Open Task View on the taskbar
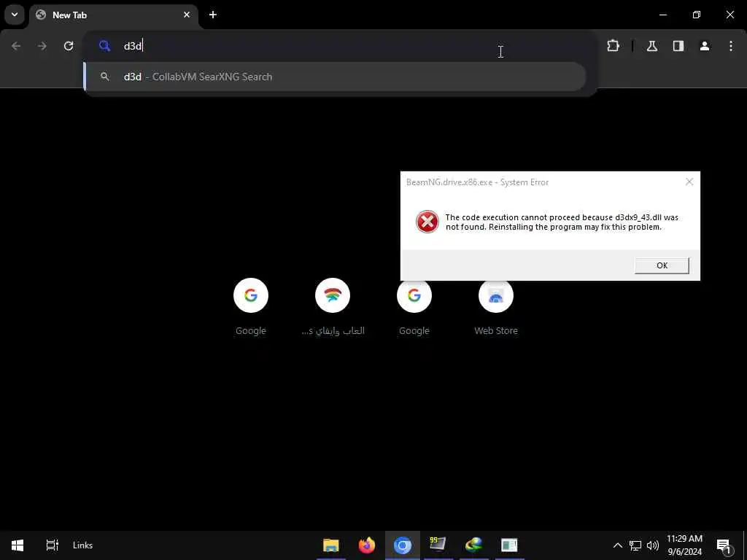747x560 pixels. click(x=52, y=545)
